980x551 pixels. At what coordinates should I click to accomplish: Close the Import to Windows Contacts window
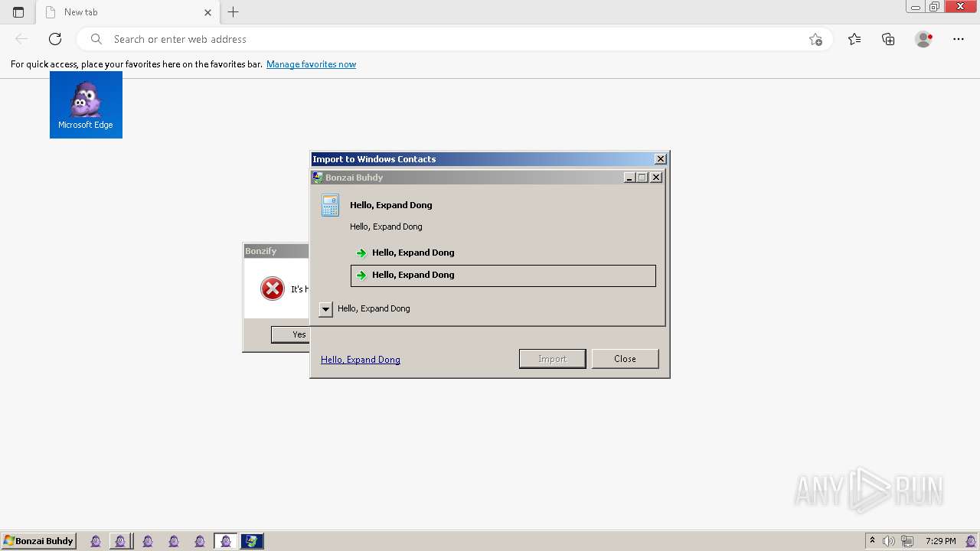(661, 159)
